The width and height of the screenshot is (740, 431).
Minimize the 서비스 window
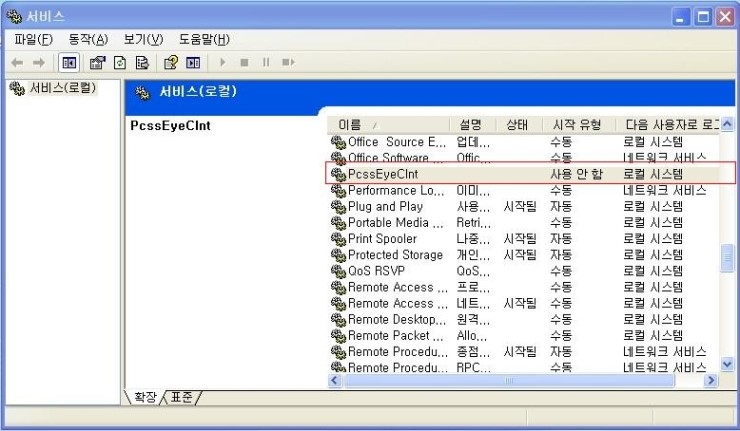tap(681, 17)
